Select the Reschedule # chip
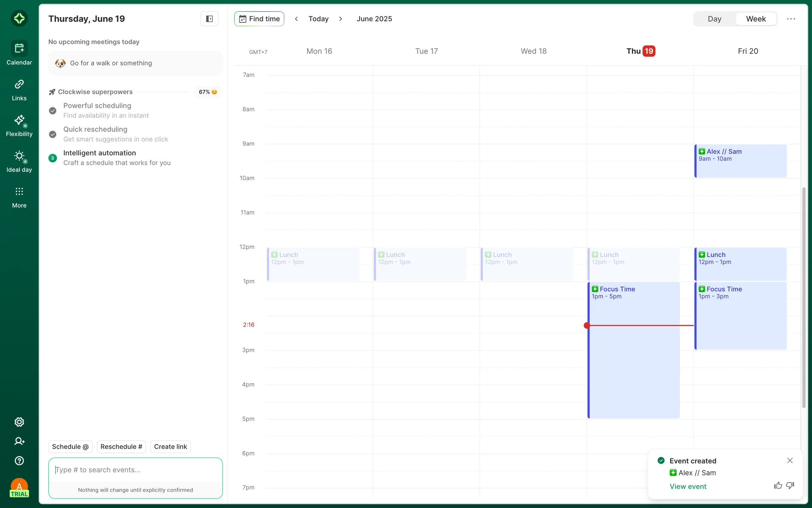 121,447
